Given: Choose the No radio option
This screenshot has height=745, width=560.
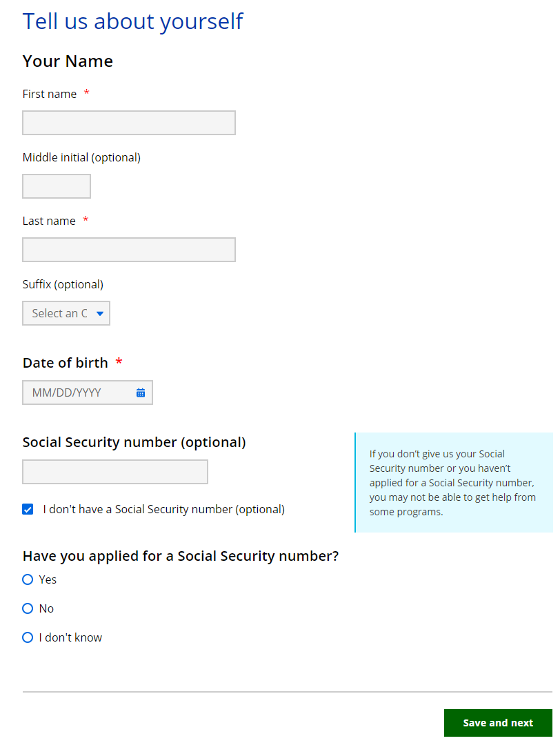Looking at the screenshot, I should tap(28, 608).
